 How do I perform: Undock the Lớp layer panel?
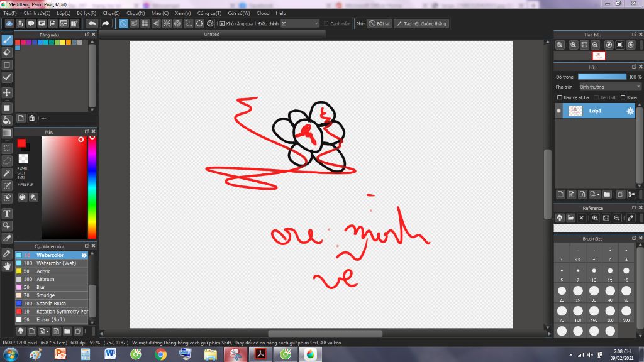(x=634, y=67)
